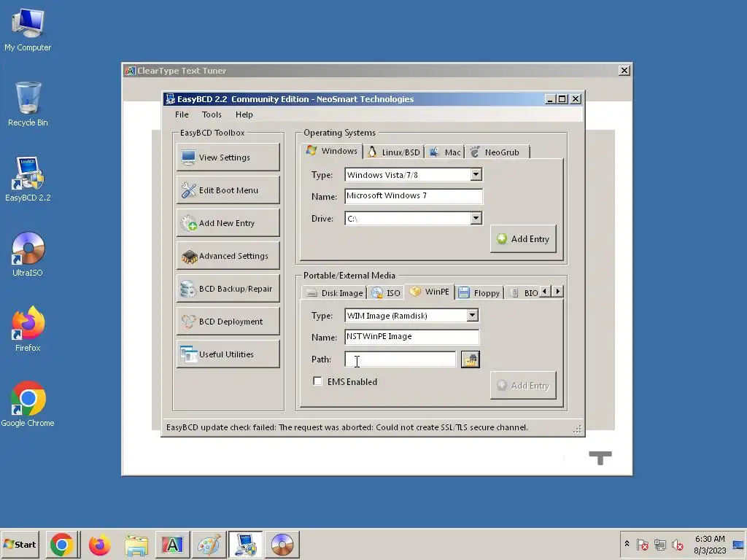Select the UltraISO desktop shortcut
747x560 pixels.
(x=28, y=254)
